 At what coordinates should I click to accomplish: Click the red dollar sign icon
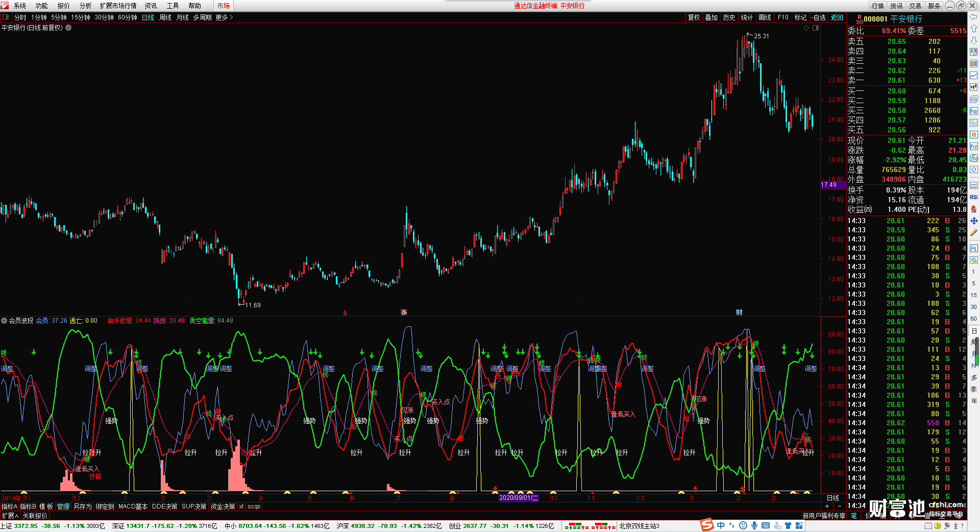973,209
